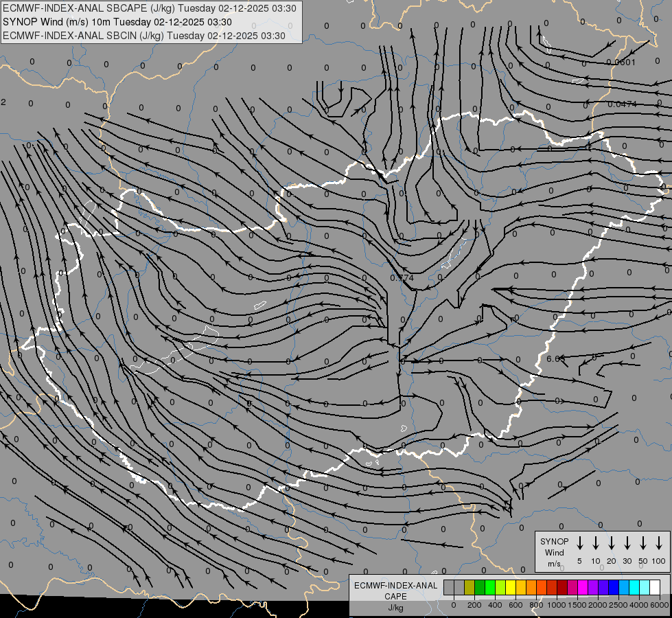The image size is (672, 618).
Task: Click the 30 m/s wind arrow in legend
Action: [x=627, y=542]
